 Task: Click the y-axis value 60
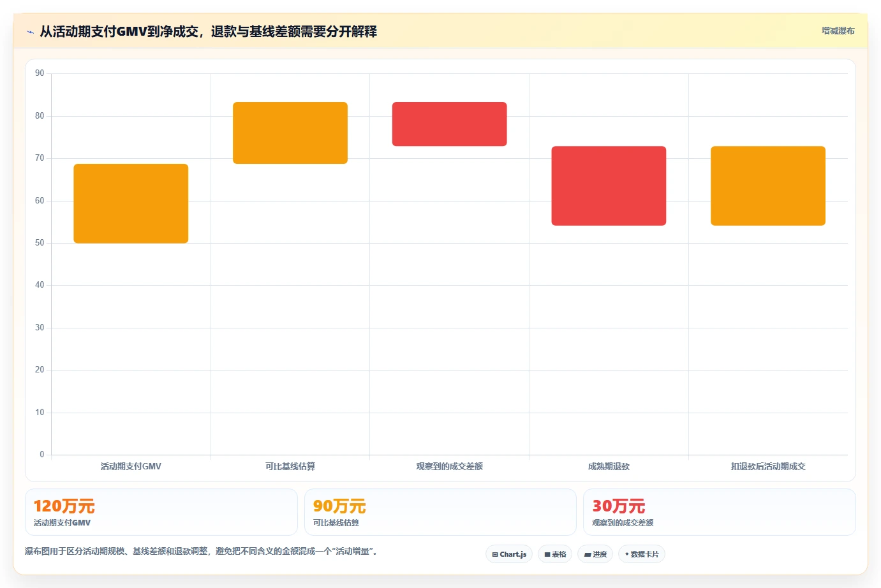[x=40, y=200]
